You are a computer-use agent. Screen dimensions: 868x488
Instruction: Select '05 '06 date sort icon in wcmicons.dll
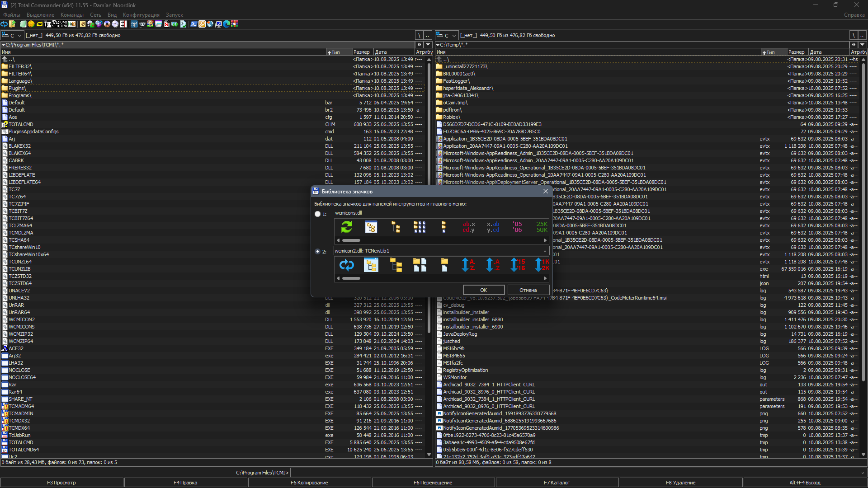click(517, 227)
